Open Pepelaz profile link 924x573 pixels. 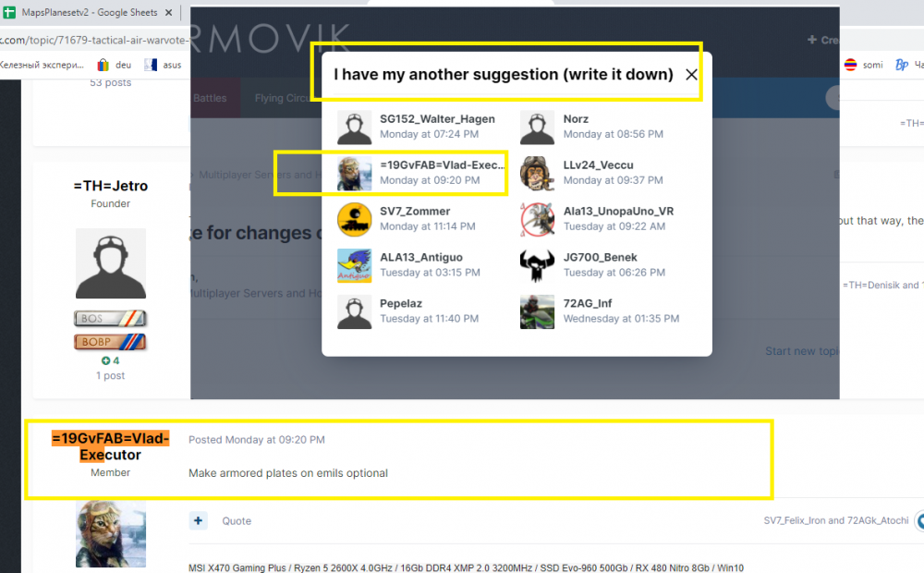coord(401,303)
